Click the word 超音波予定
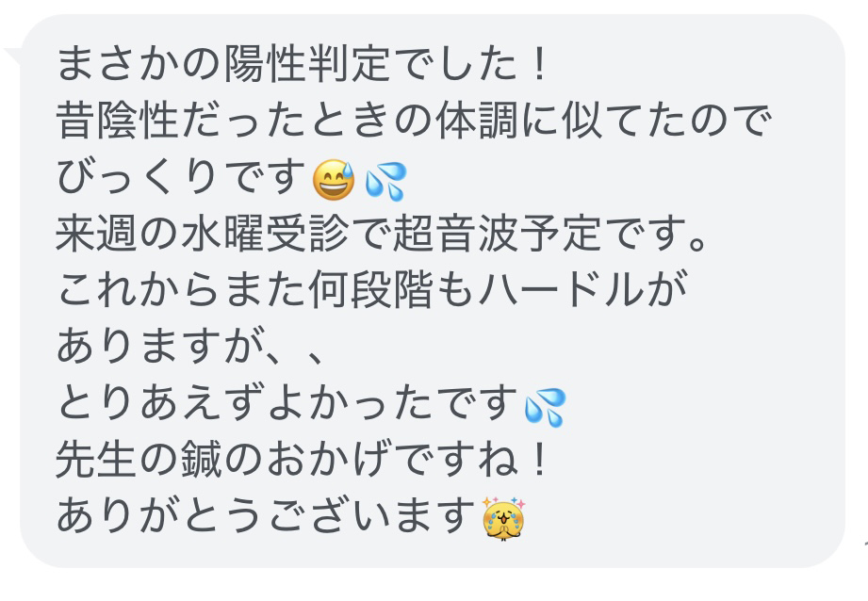Image resolution: width=868 pixels, height=601 pixels. click(497, 234)
